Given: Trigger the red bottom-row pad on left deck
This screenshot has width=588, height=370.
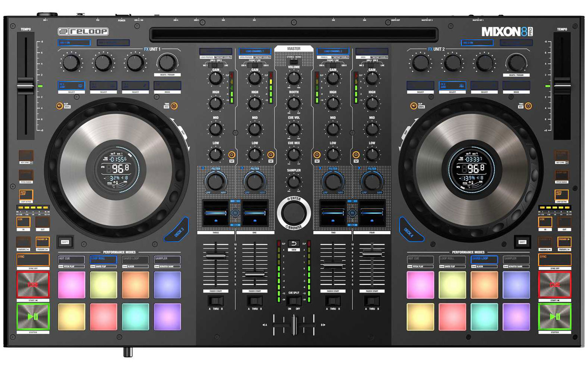Looking at the screenshot, I should tap(104, 316).
